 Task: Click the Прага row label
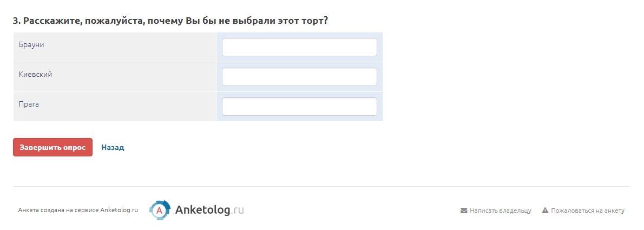pos(29,104)
